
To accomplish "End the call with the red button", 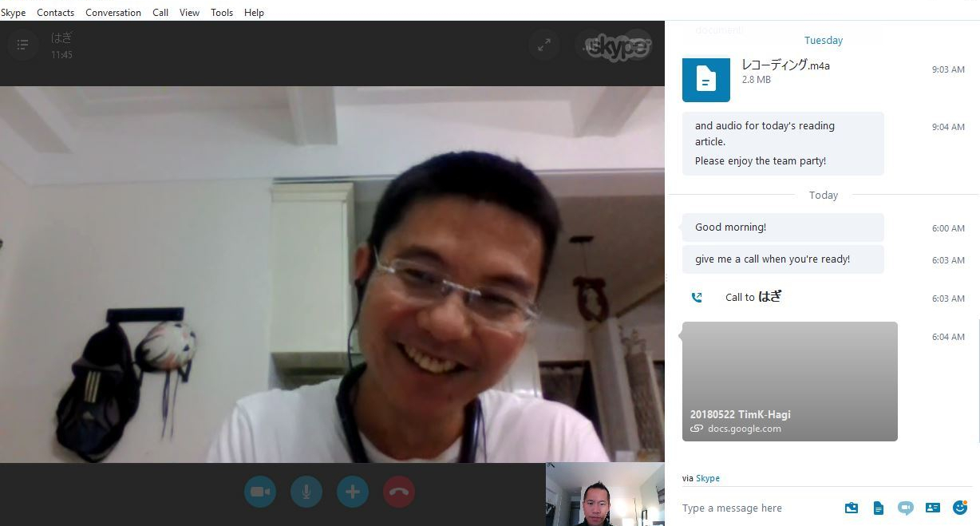I will tap(398, 492).
